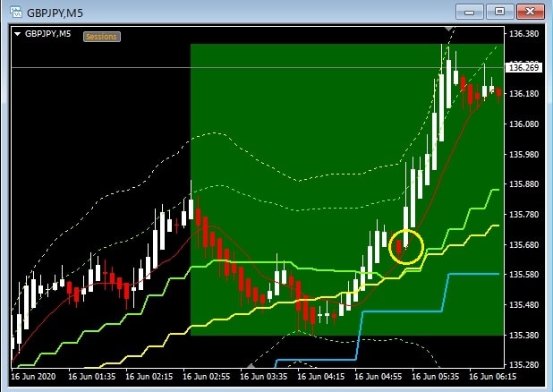Expand the GBPJPY,M5 chart dropdown arrow
Screen dimensions: 553x392
(x=16, y=35)
